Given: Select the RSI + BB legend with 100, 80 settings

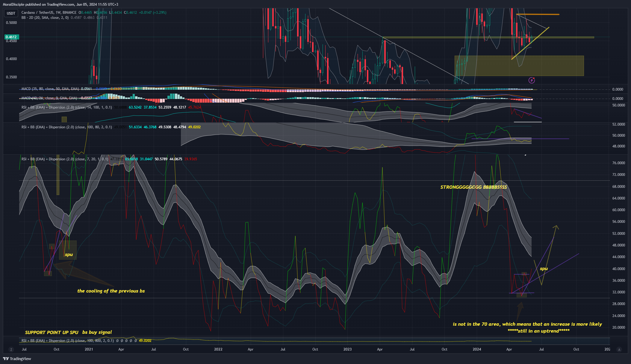Looking at the screenshot, I should pos(66,127).
